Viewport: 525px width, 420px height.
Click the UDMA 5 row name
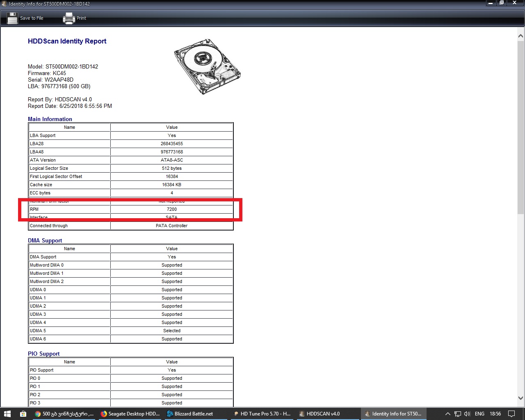point(38,331)
